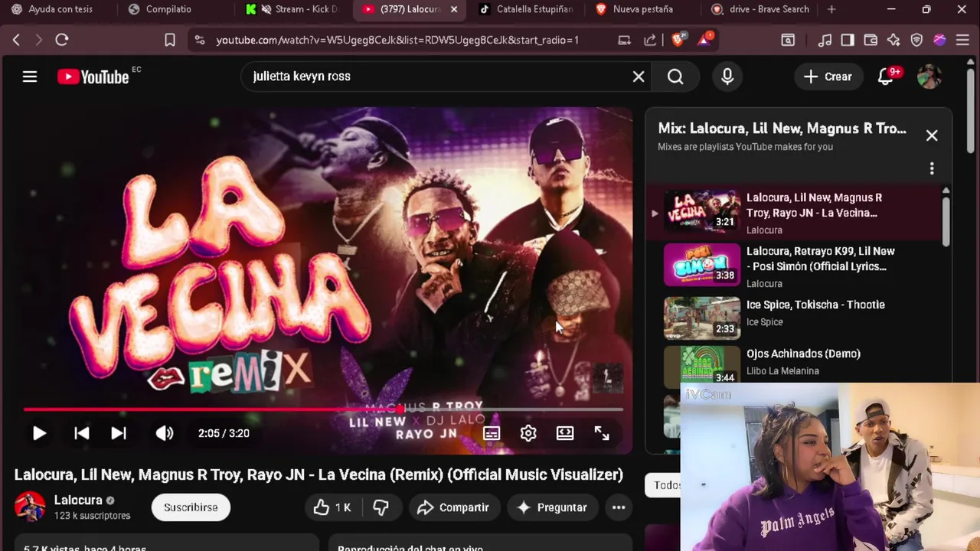Image resolution: width=980 pixels, height=551 pixels.
Task: Play the video
Action: 39,433
